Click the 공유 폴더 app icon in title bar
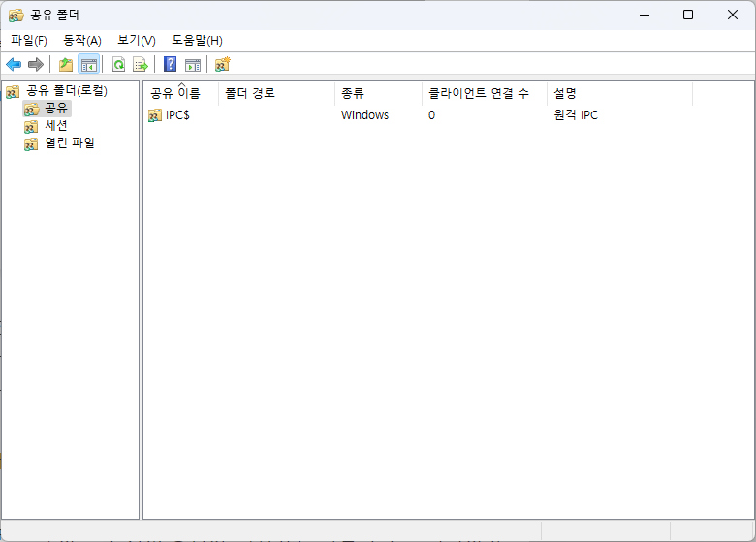Screen dimensions: 756x542 pos(16,15)
